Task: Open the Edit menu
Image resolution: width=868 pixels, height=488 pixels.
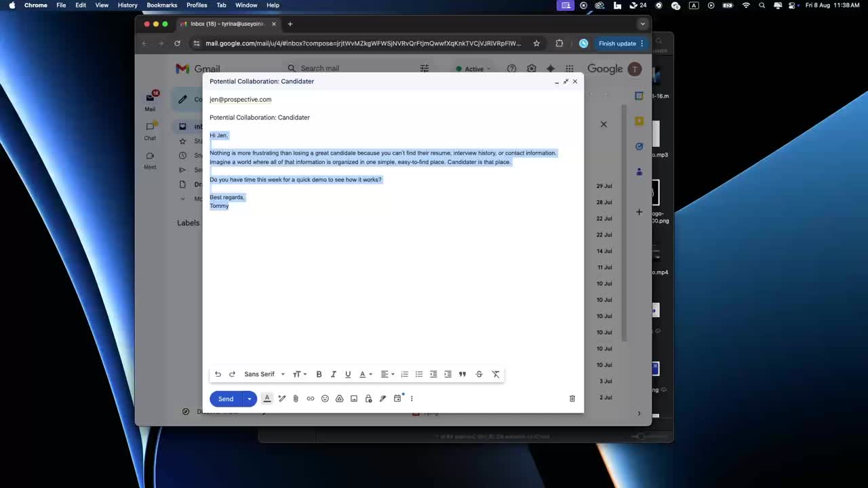Action: (81, 5)
